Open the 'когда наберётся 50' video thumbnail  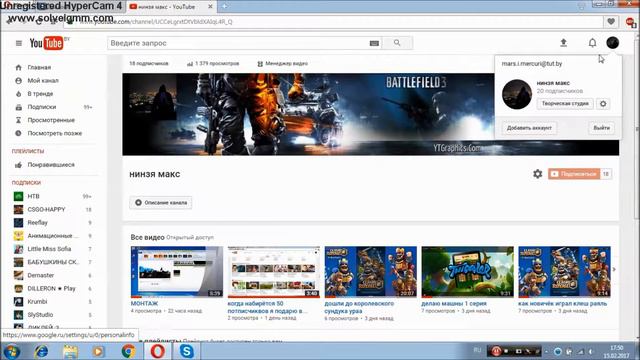point(274,271)
